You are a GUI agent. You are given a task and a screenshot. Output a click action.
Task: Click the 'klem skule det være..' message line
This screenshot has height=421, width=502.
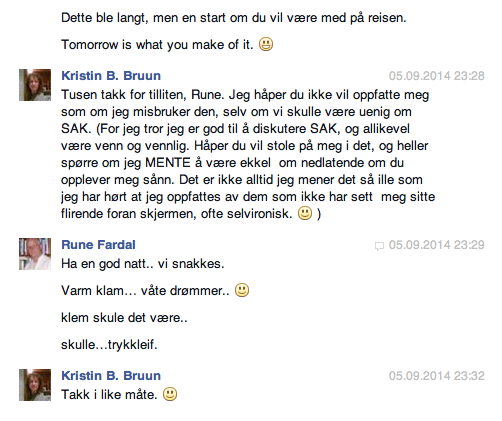(124, 317)
